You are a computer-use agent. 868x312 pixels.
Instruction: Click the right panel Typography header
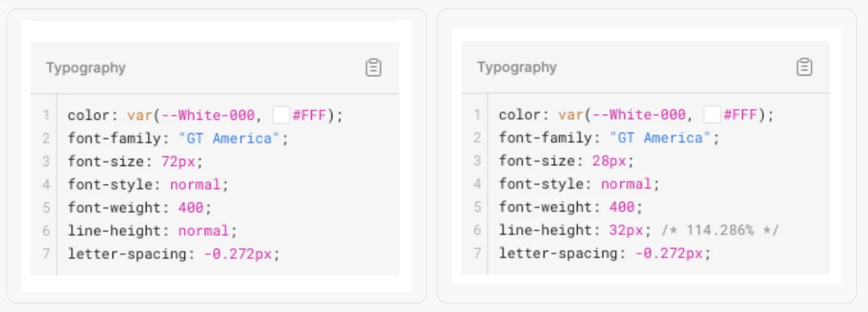pos(517,67)
